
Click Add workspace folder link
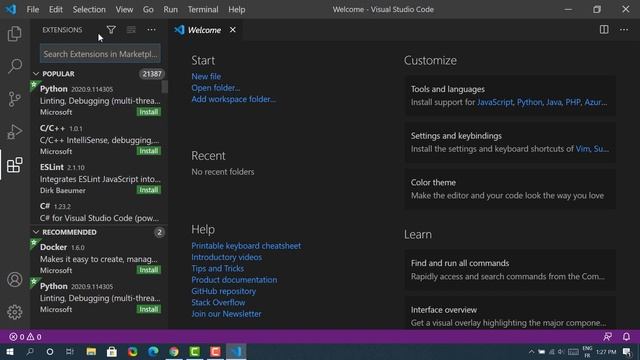[x=233, y=99]
